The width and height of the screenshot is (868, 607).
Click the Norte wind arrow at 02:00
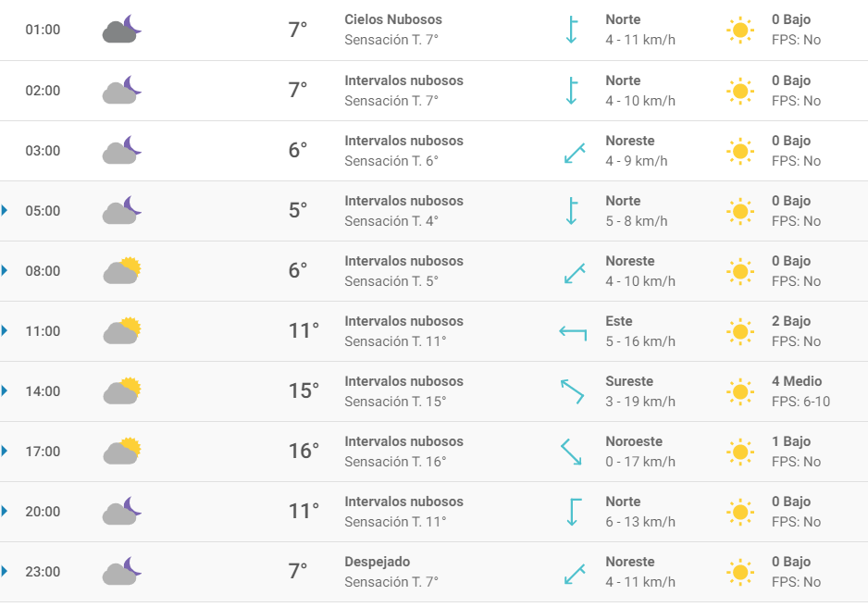(x=572, y=91)
